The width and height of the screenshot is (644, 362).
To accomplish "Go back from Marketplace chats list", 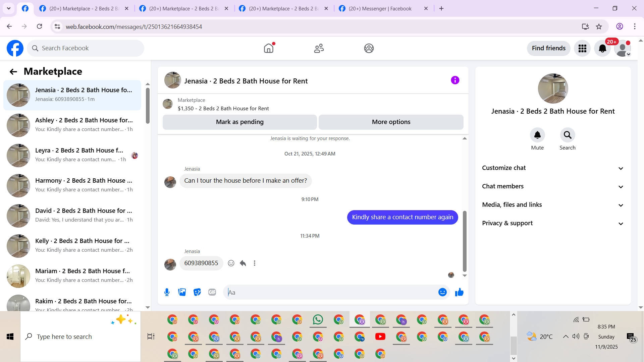I will click(x=13, y=71).
